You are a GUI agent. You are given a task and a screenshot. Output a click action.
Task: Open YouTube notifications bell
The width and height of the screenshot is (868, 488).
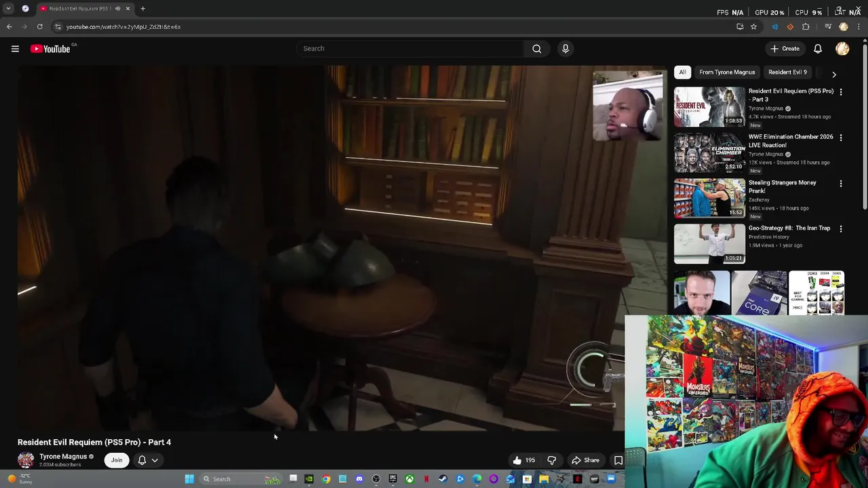tap(818, 49)
